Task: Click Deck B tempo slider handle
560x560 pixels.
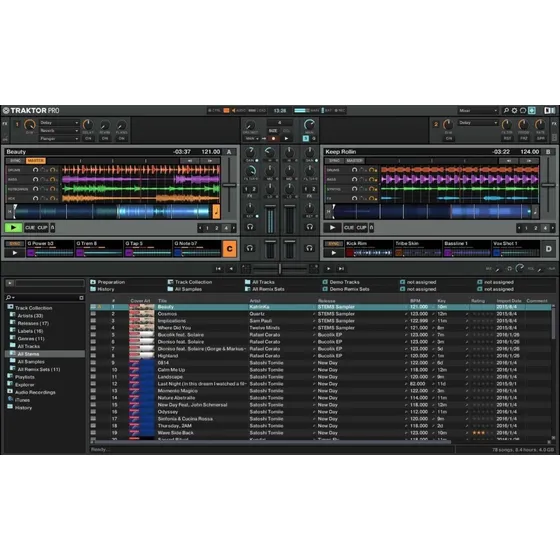Action: coord(548,185)
